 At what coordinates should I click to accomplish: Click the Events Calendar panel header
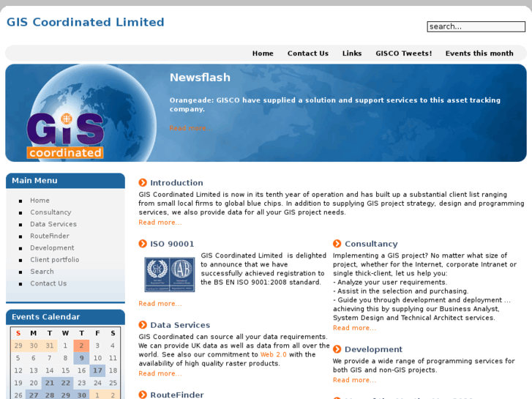[65, 317]
